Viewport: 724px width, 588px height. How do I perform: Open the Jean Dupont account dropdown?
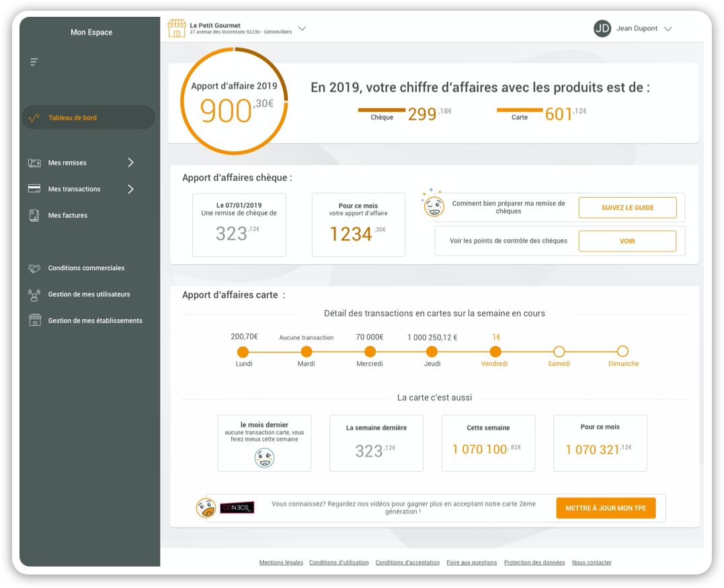click(x=668, y=29)
